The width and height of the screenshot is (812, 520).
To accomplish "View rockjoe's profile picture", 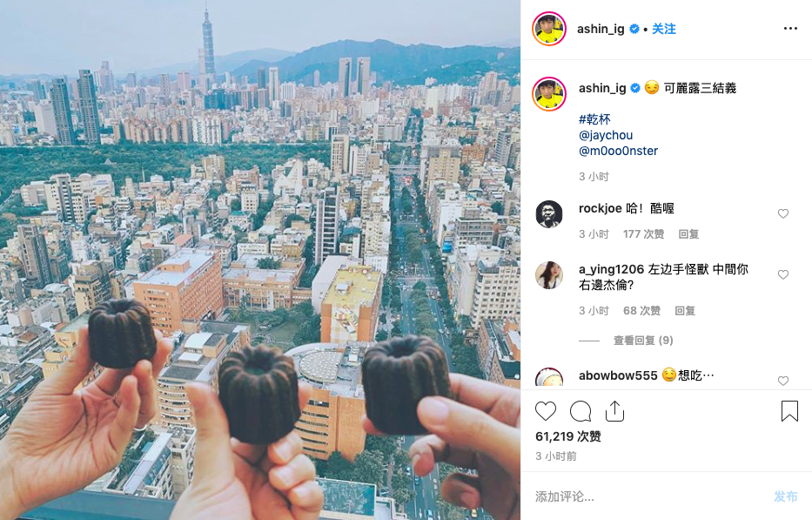I will pos(549,213).
